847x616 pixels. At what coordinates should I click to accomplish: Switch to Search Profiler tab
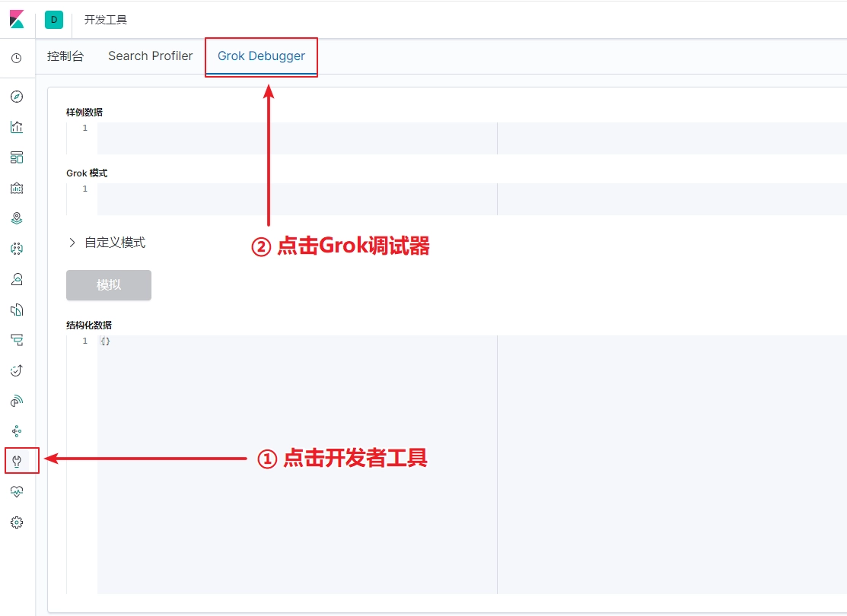pyautogui.click(x=150, y=56)
